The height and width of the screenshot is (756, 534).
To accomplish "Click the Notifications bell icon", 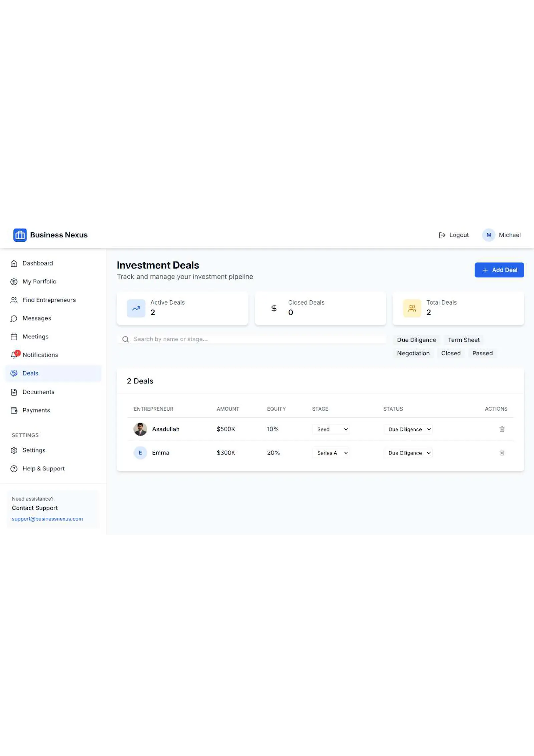I will (14, 355).
